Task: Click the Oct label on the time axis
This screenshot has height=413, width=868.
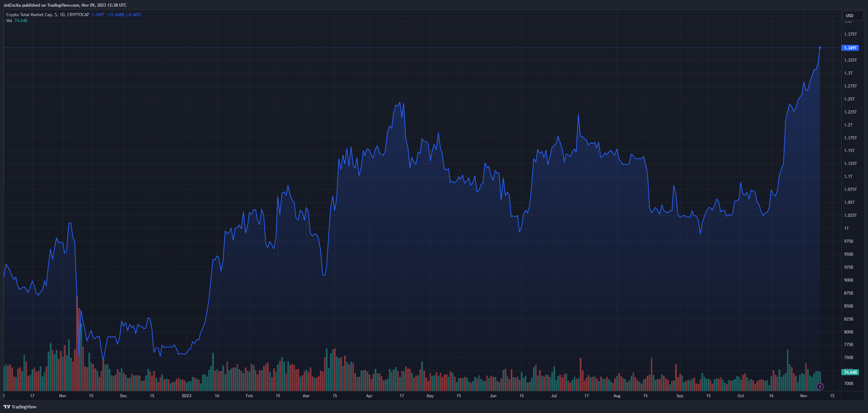Action: (740, 396)
